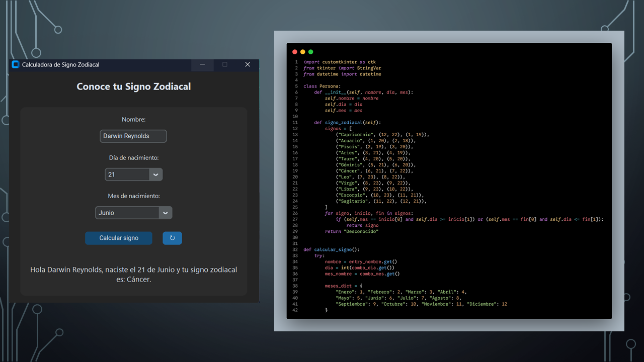Viewport: 644px width, 362px height.
Task: Click the green dot in the code window
Action: 311,52
